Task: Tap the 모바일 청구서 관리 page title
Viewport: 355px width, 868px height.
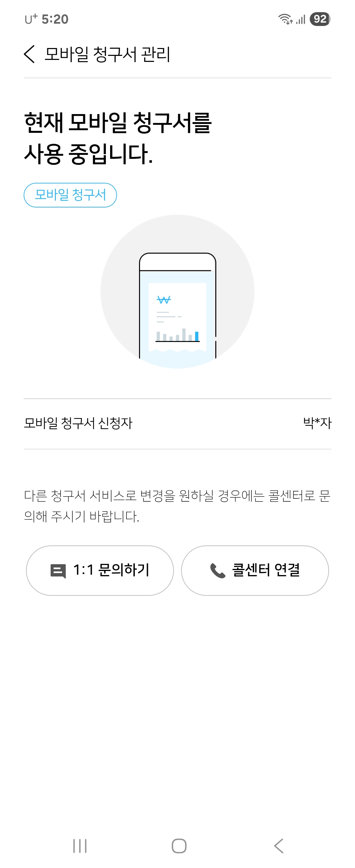Action: tap(107, 54)
